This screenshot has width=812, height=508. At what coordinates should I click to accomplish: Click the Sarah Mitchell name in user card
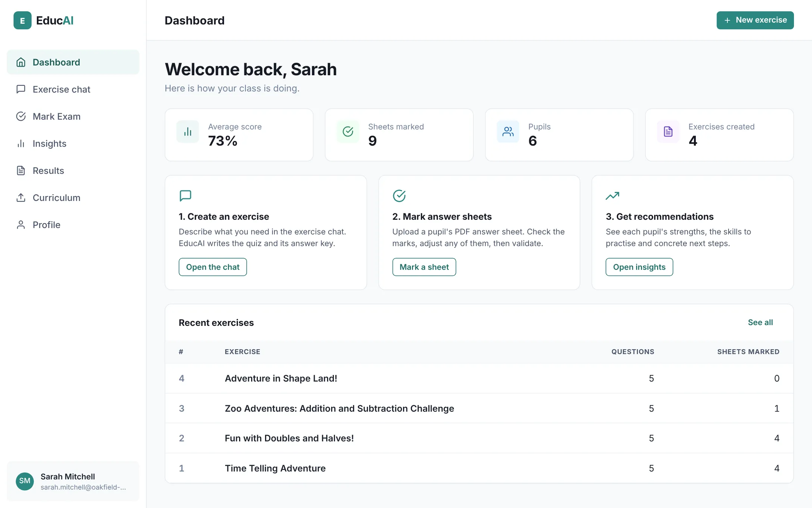tap(68, 476)
